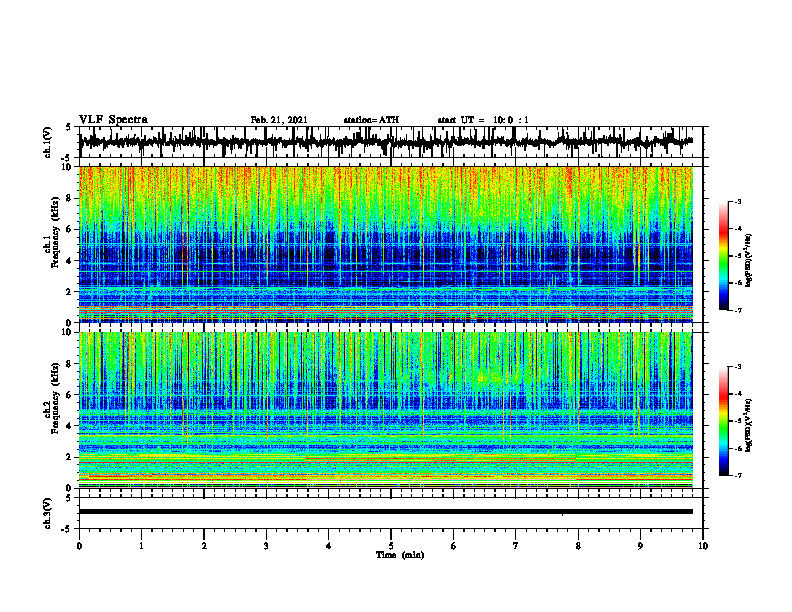Click the "Time (min)" axis title

pyautogui.click(x=400, y=555)
